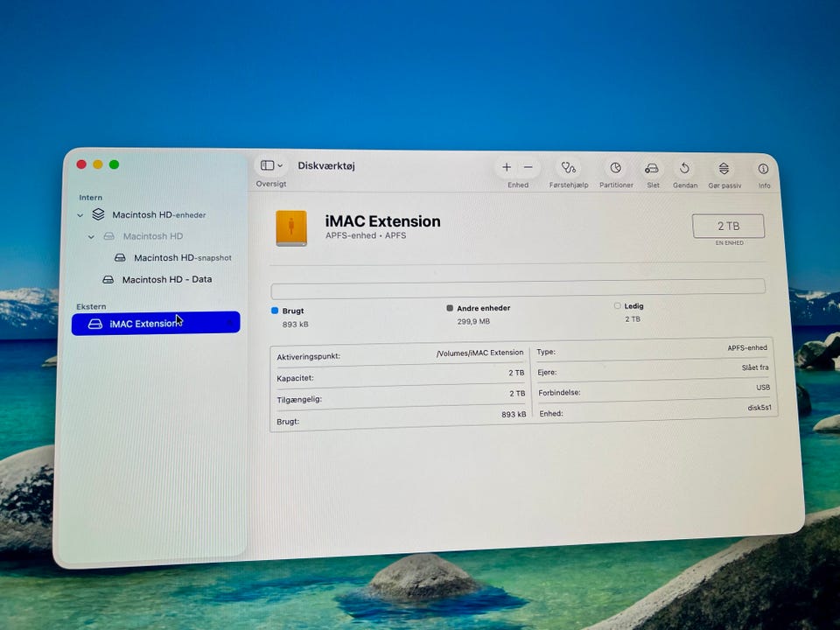Select the dimmed Macintosh HD volume
Image resolution: width=840 pixels, height=630 pixels.
coord(153,236)
